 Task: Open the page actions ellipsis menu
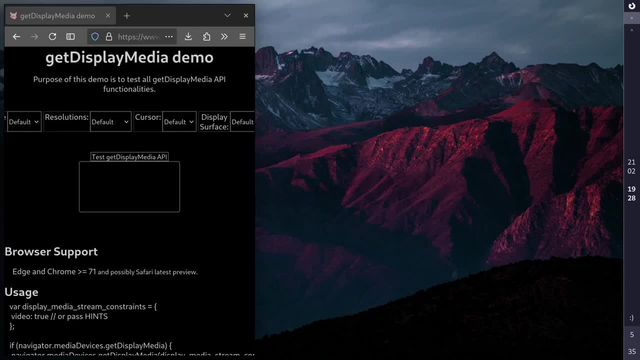coord(169,37)
